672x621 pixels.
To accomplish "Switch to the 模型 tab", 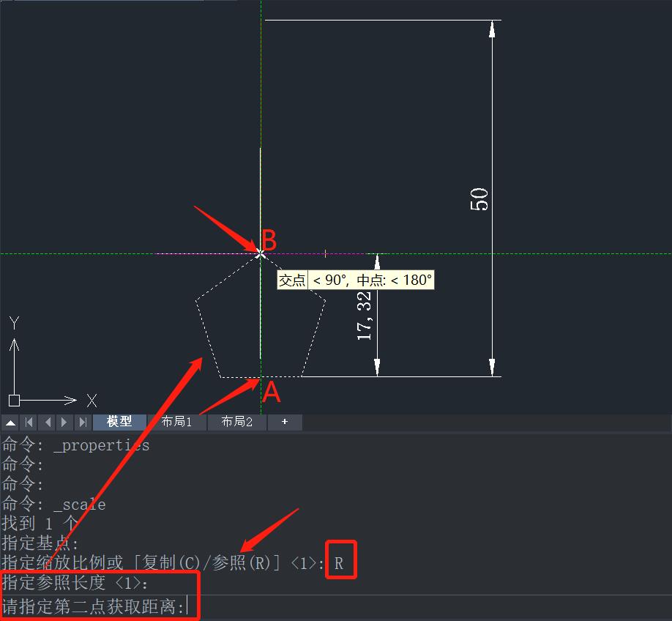I will coord(119,422).
